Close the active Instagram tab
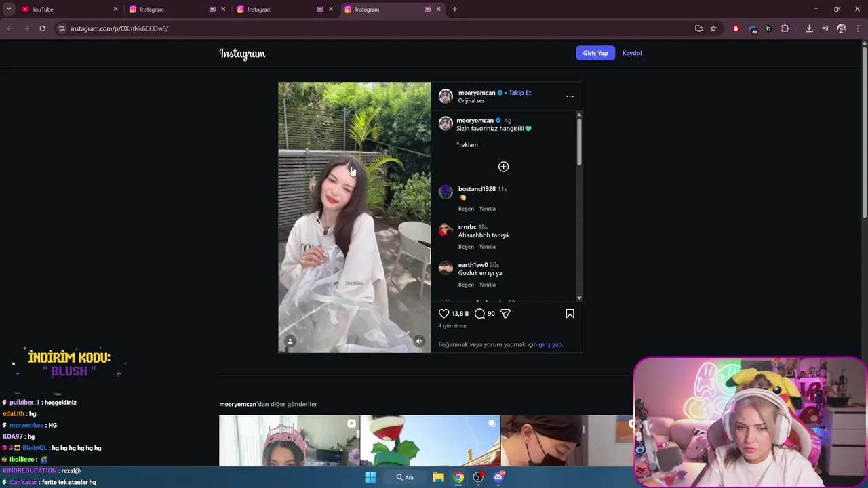This screenshot has height=488, width=868. pos(438,9)
